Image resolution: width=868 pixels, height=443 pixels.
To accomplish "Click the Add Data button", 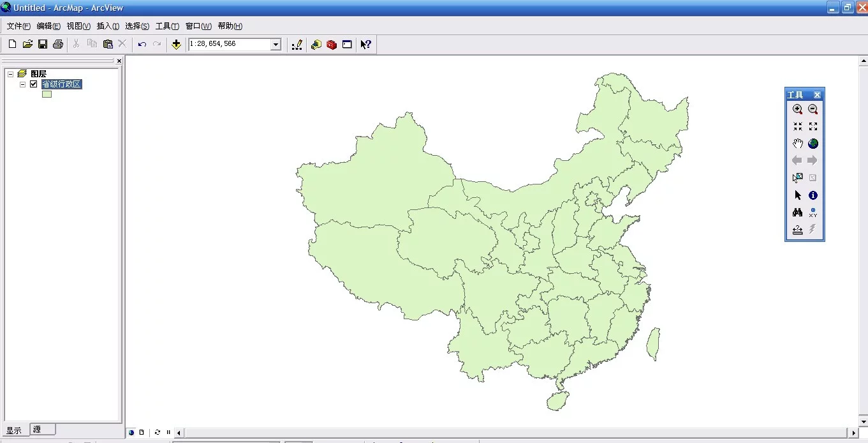I will (177, 44).
